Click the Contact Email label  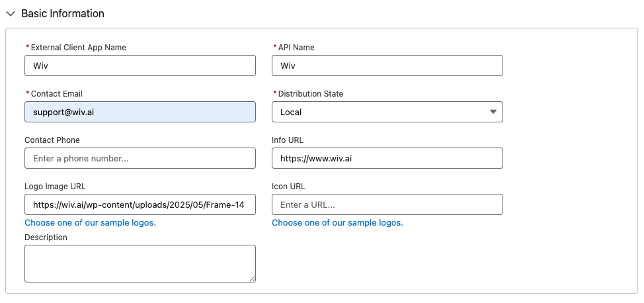click(x=57, y=94)
